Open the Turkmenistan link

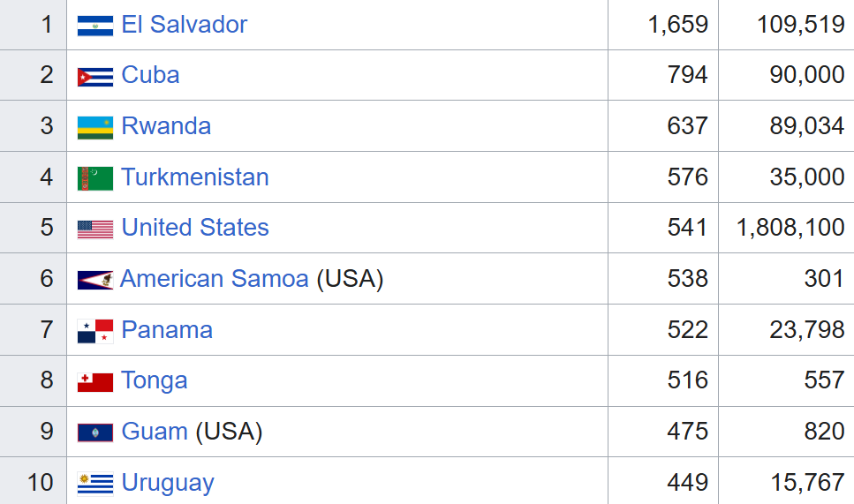[194, 177]
